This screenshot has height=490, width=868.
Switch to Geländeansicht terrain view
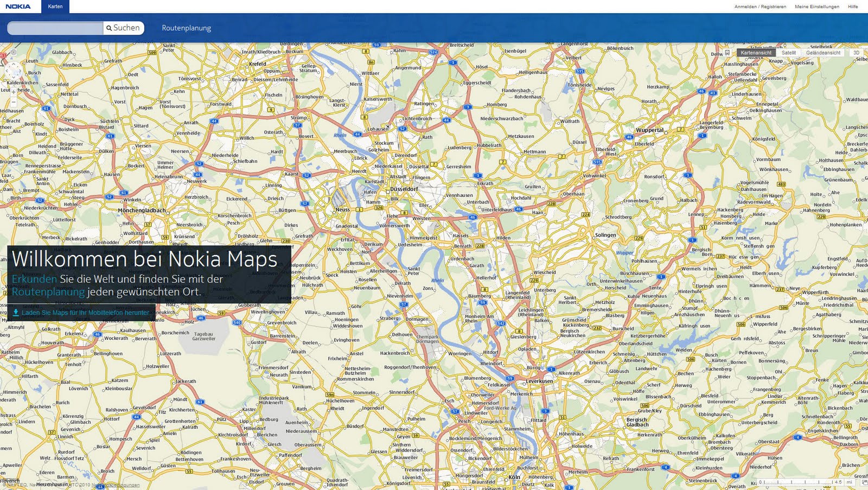tap(823, 53)
